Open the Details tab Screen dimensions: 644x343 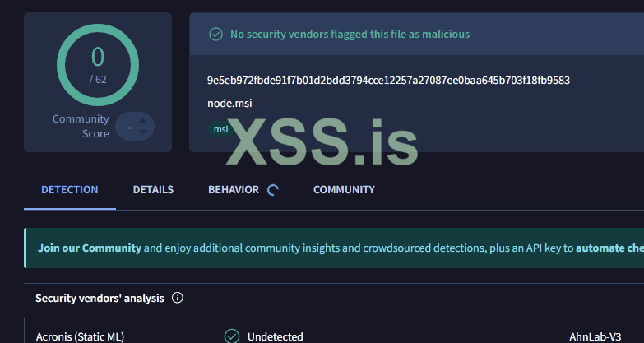tap(153, 190)
